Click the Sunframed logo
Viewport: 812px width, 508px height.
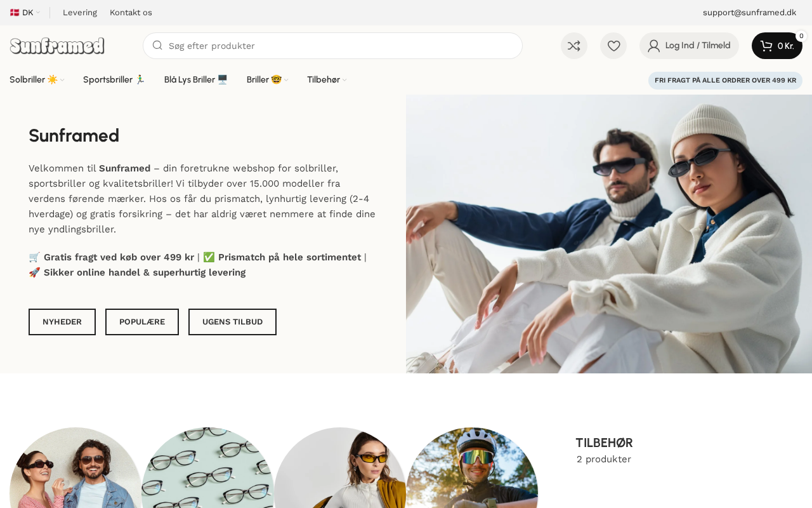57,46
